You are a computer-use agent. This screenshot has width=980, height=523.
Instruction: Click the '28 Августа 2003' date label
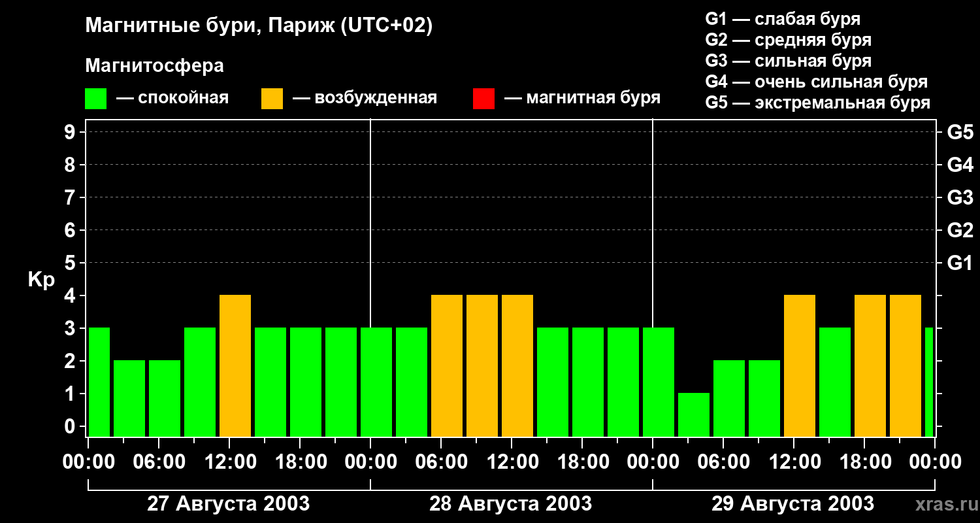coord(511,504)
